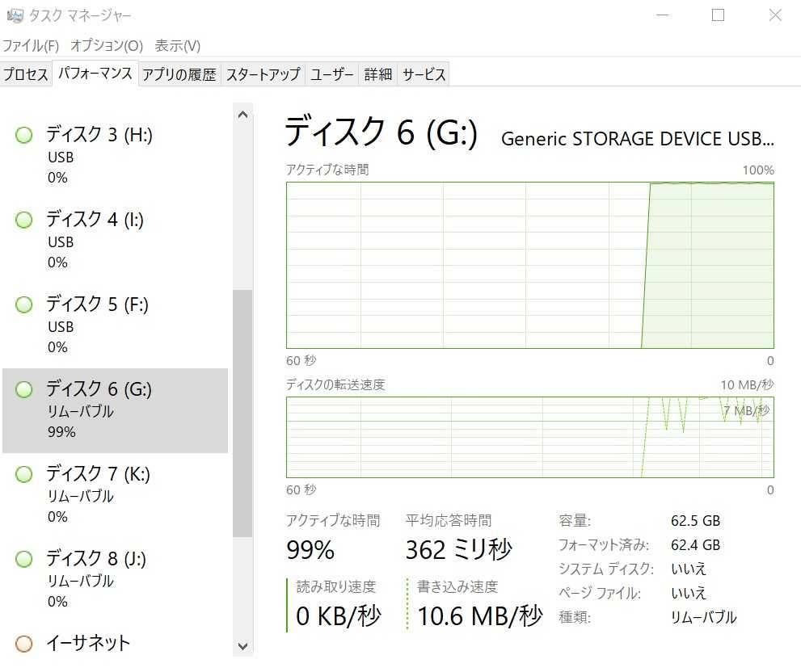Click the green circle icon for ディスク 8 (J:)
This screenshot has height=672, width=801.
[x=24, y=559]
